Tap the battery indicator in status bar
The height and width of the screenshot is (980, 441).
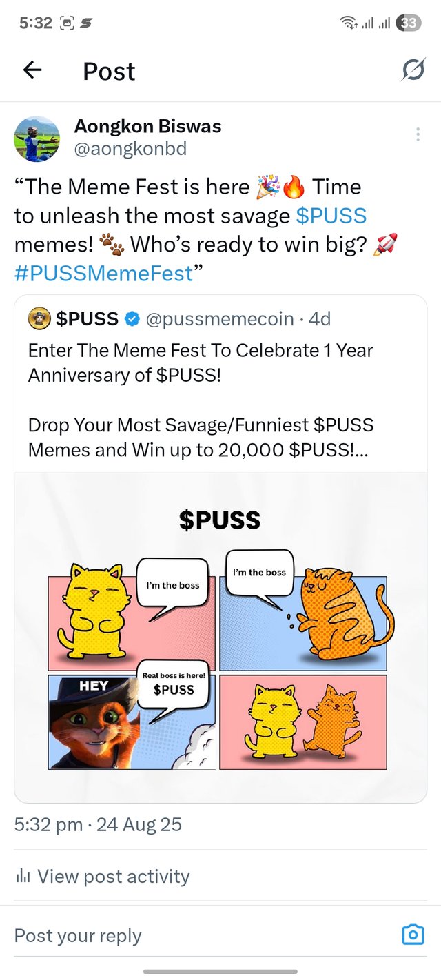(409, 23)
